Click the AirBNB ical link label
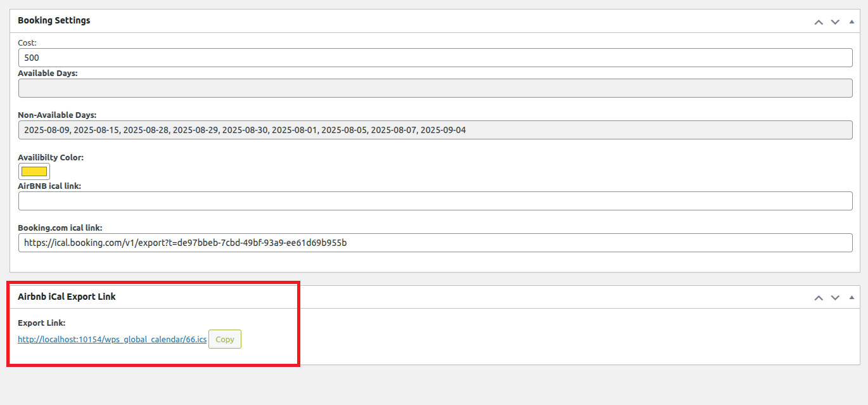 [x=49, y=186]
